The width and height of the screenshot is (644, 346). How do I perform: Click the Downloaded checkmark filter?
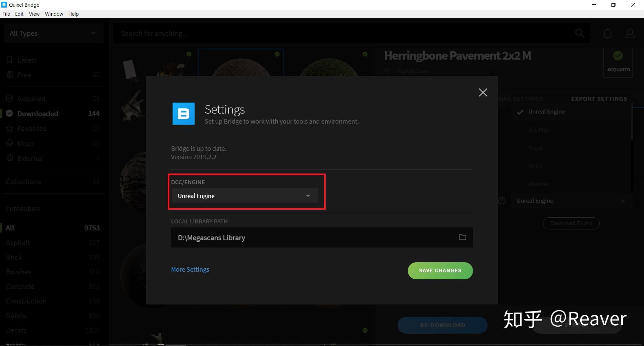[9, 114]
